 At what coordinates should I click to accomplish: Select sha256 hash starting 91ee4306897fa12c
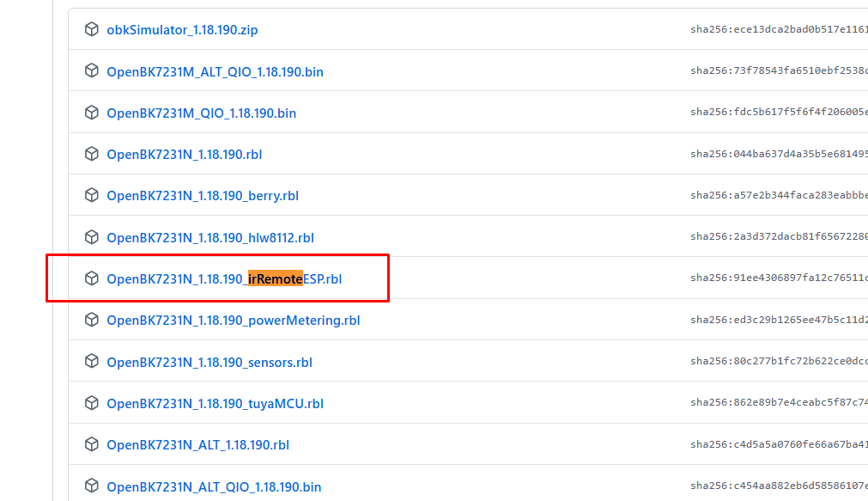point(779,278)
